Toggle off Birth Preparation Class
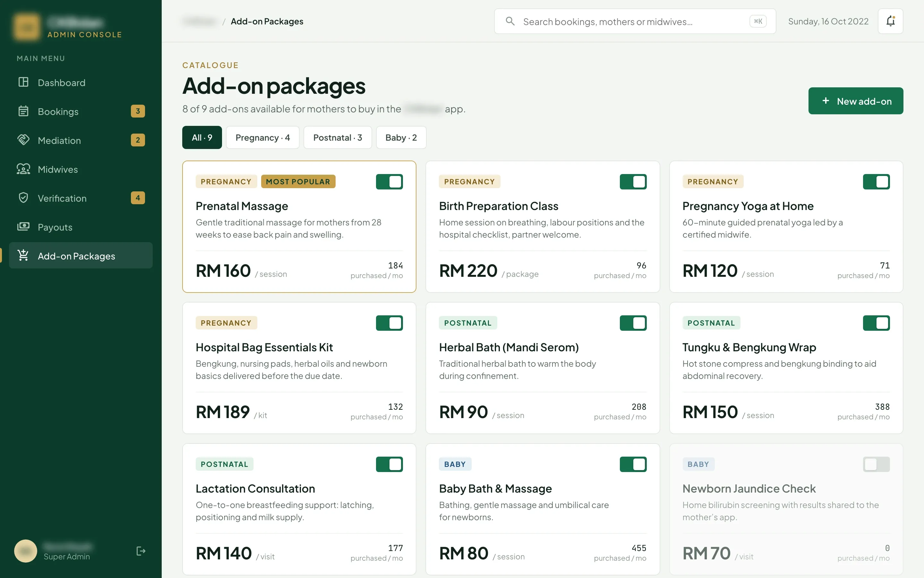The image size is (924, 578). click(x=633, y=181)
